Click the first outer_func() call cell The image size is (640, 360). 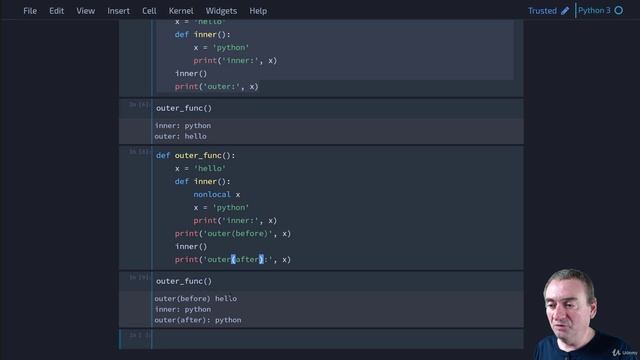[337, 108]
